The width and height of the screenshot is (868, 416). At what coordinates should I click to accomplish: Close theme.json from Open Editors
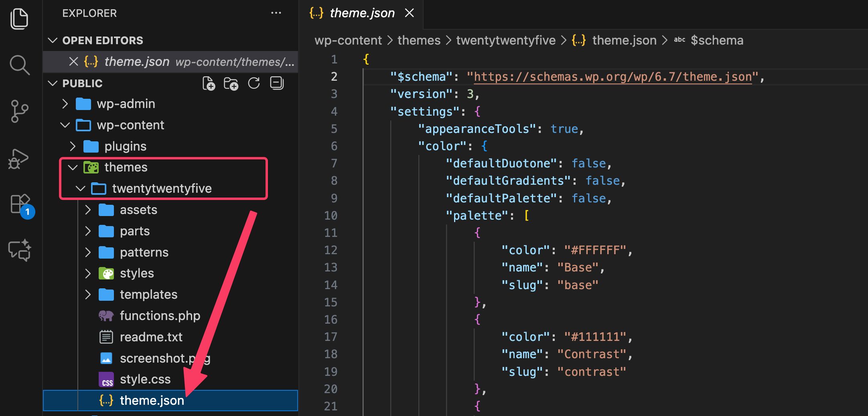[73, 61]
